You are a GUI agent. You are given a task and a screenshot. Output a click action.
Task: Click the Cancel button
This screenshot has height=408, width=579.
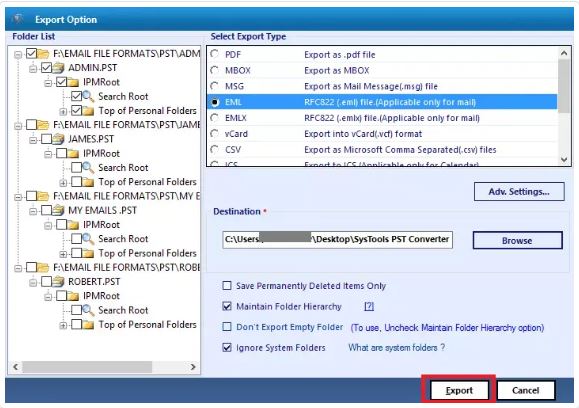pyautogui.click(x=525, y=390)
